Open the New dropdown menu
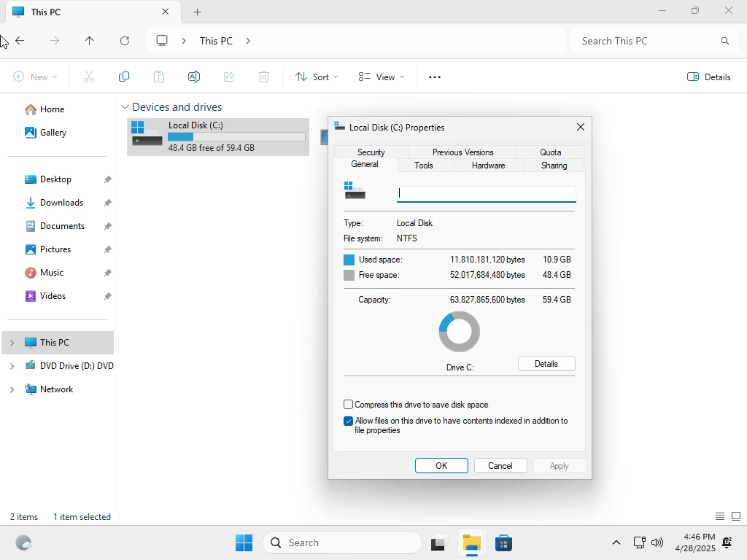The width and height of the screenshot is (747, 560). click(35, 77)
